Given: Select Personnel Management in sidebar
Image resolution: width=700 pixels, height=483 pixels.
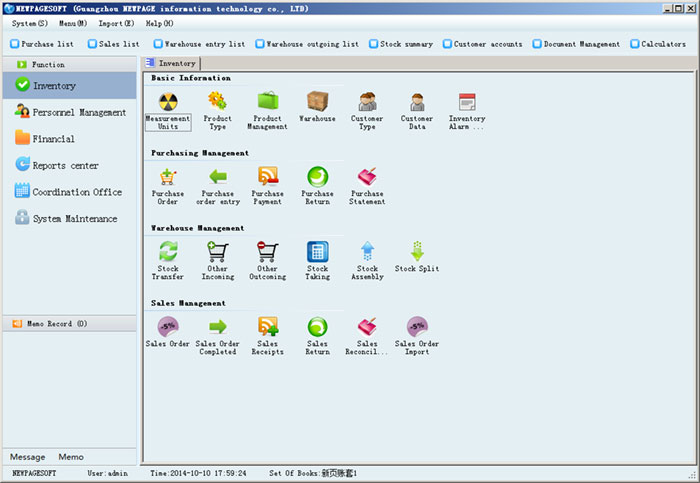Looking at the screenshot, I should pos(79,113).
